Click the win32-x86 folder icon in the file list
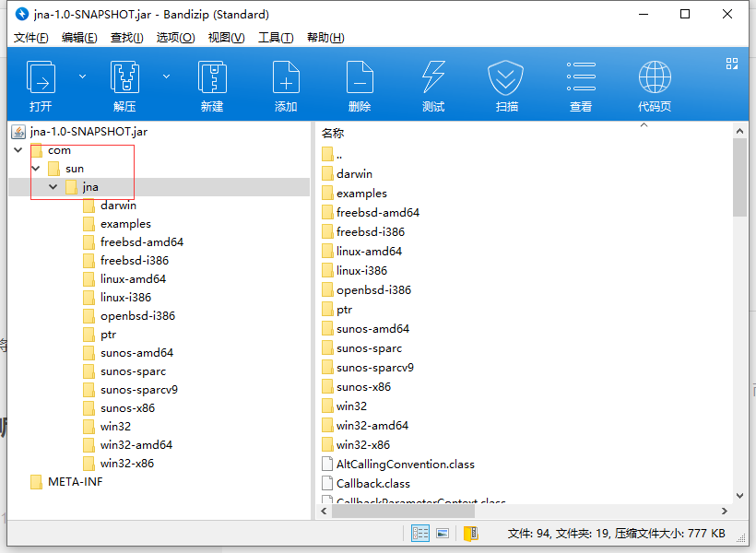756x553 pixels. pyautogui.click(x=327, y=444)
